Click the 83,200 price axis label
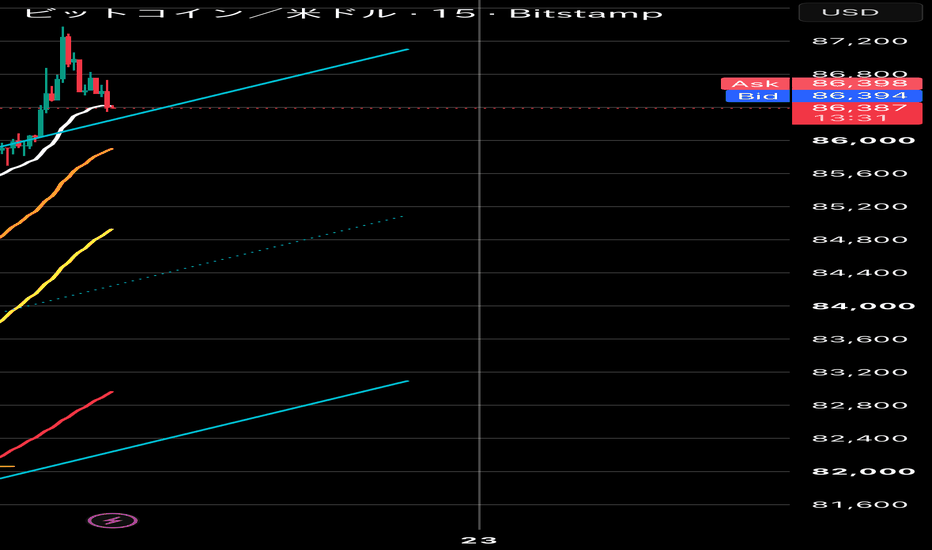This screenshot has width=932, height=550. (859, 372)
